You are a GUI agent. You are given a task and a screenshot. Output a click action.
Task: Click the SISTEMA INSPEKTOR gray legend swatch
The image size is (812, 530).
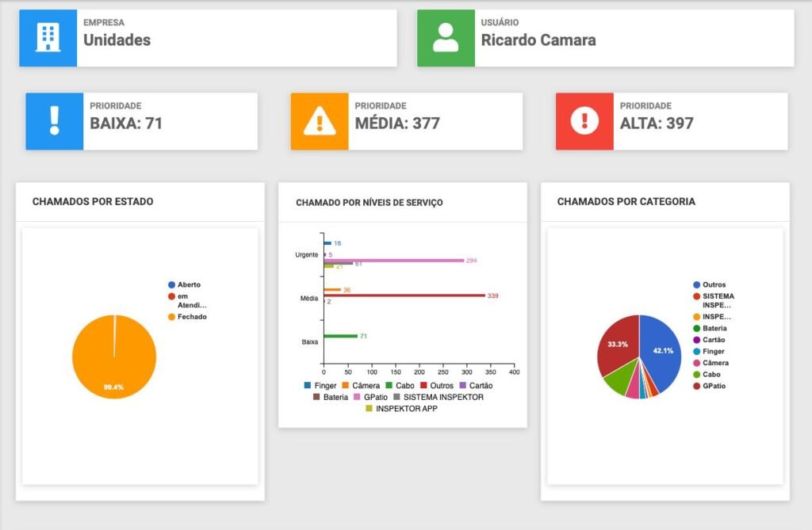[397, 397]
